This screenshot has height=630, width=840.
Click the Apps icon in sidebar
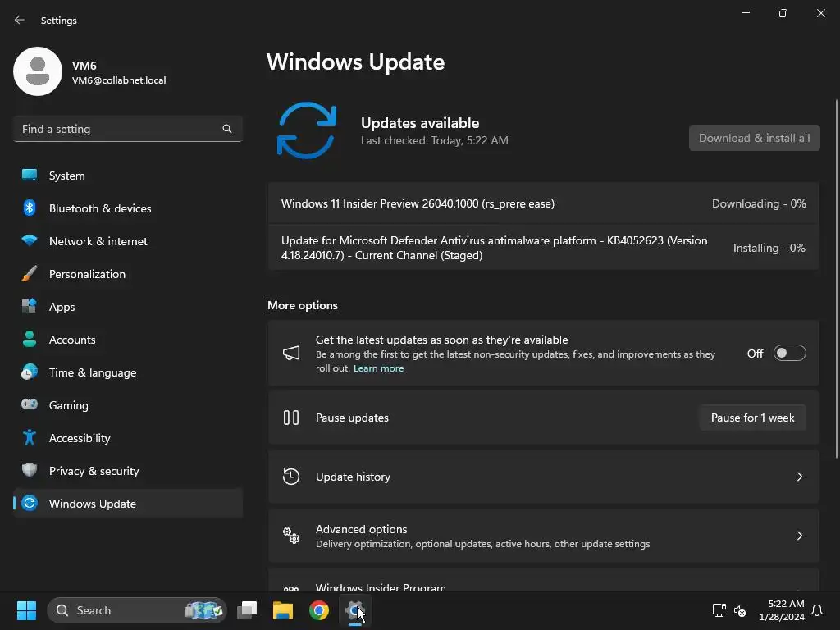[30, 307]
